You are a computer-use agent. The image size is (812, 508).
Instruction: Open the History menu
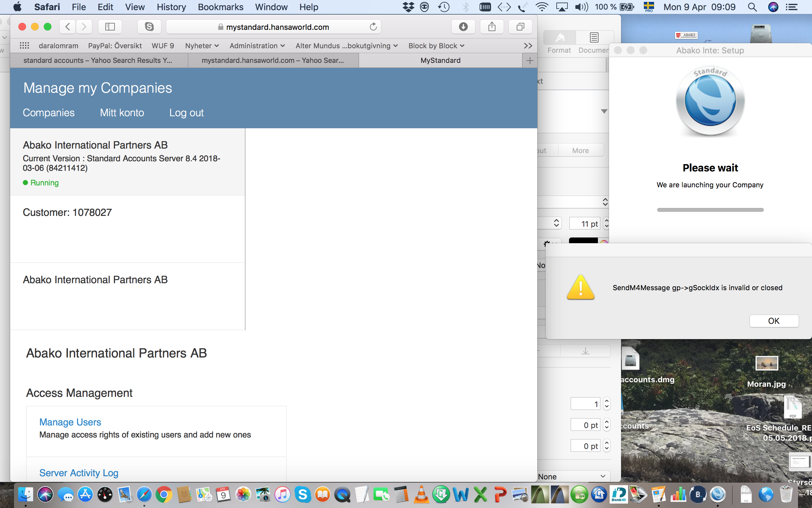click(171, 7)
